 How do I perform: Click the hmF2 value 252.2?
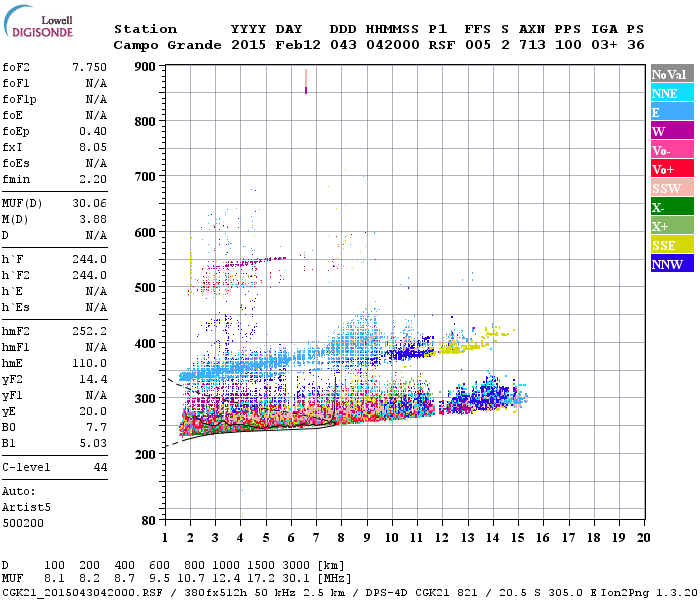(x=89, y=331)
